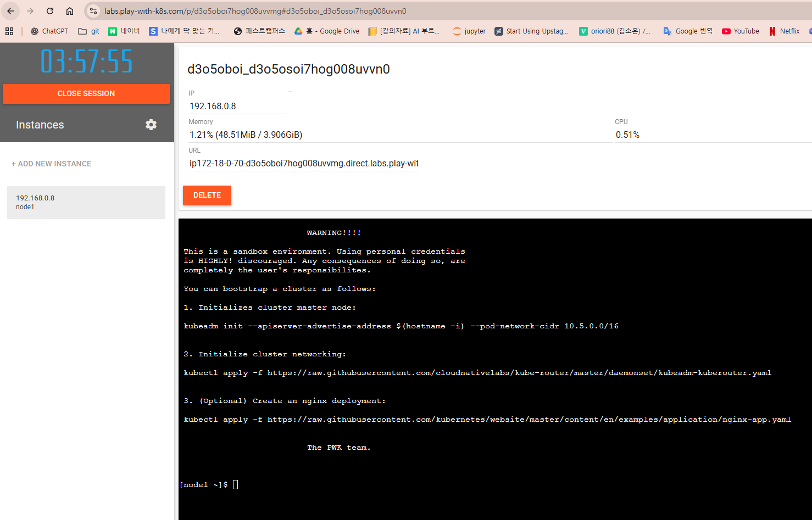This screenshot has height=520, width=812.
Task: Open the 홈 - Google Drive bookmark
Action: pyautogui.click(x=327, y=31)
